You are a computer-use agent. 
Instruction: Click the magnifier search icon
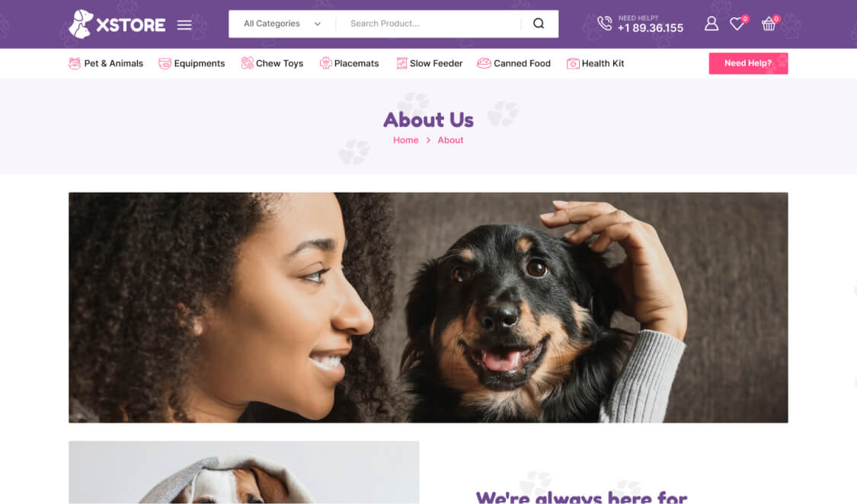tap(539, 24)
